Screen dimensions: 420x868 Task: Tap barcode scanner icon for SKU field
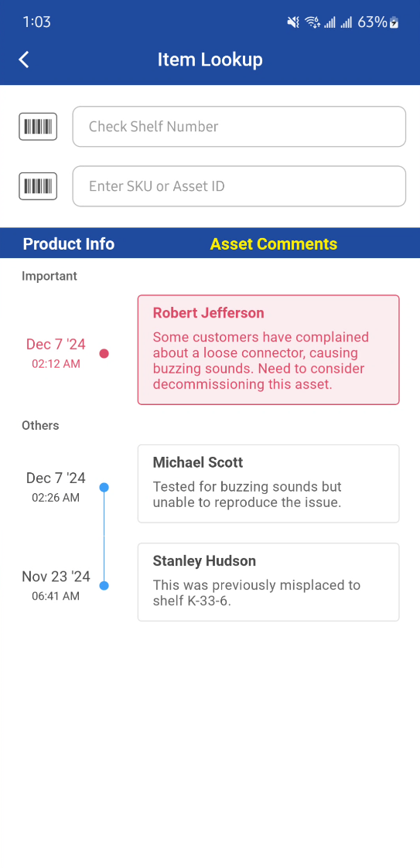point(38,186)
